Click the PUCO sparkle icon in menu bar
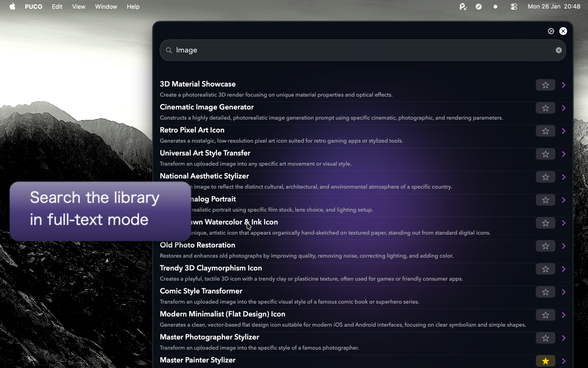This screenshot has height=368, width=588. [463, 6]
